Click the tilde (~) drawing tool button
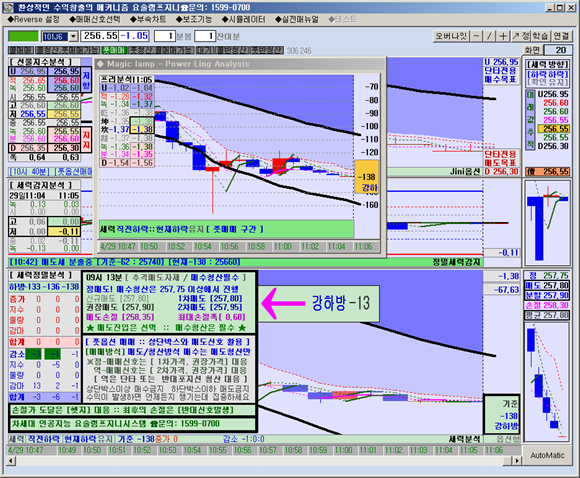 [476, 36]
